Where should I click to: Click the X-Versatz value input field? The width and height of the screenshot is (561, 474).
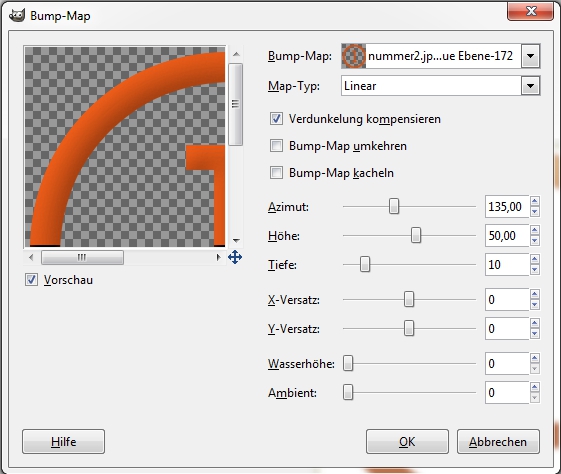pos(507,300)
